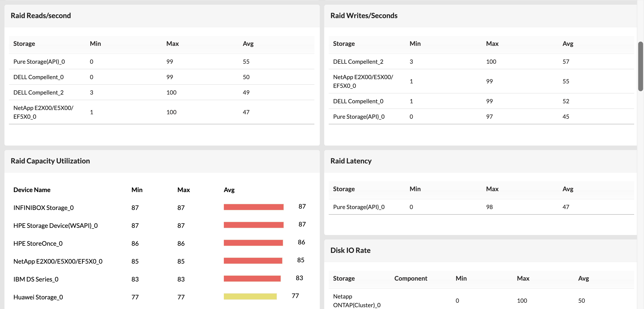This screenshot has width=644, height=309.
Task: Select the Pure Storage(API)_0 row in Raid Reads/second
Action: pyautogui.click(x=39, y=61)
